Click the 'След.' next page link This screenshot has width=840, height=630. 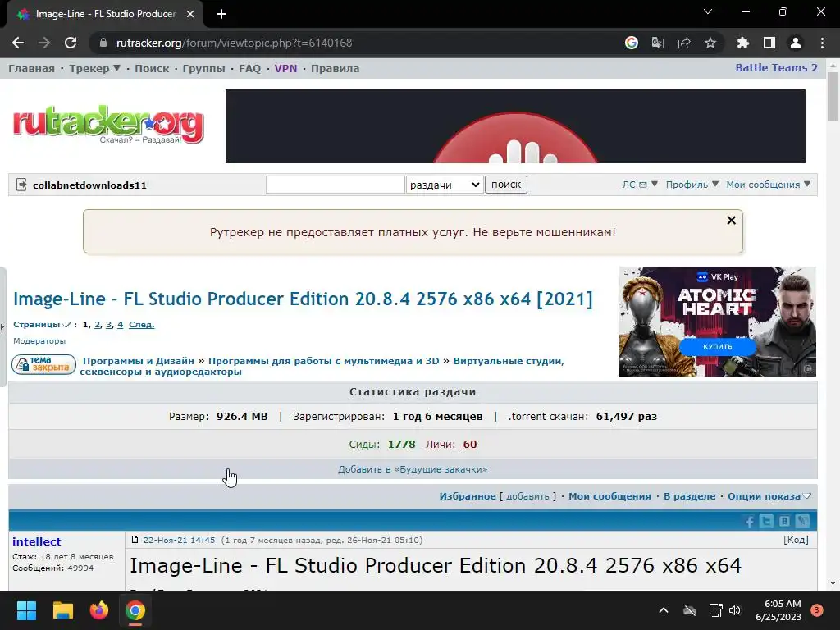point(141,325)
